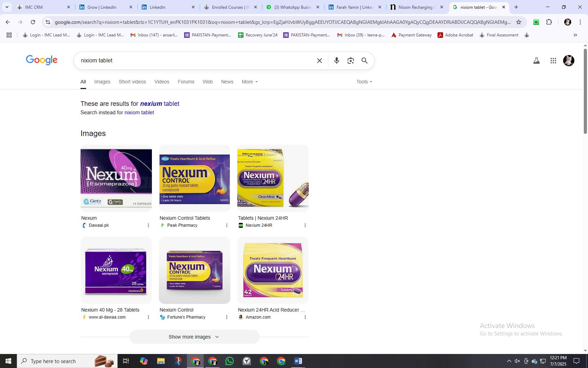This screenshot has height=368, width=588.
Task: Switch to Images search tab
Action: (102, 82)
